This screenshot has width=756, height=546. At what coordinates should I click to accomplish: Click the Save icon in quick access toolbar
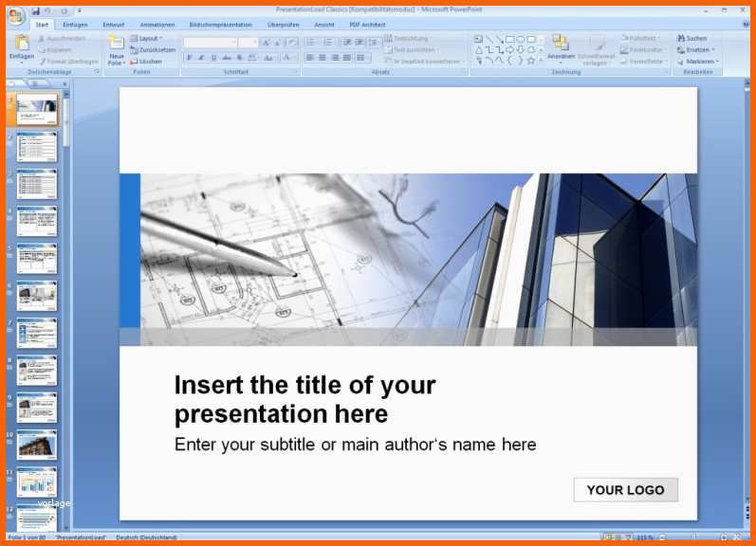[35, 10]
